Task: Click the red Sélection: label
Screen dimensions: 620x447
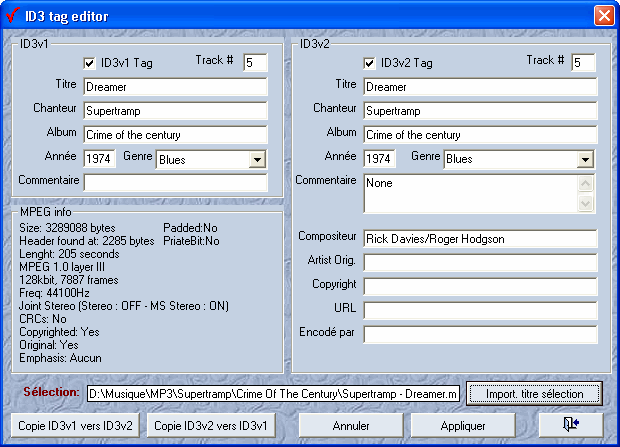Action: 51,392
